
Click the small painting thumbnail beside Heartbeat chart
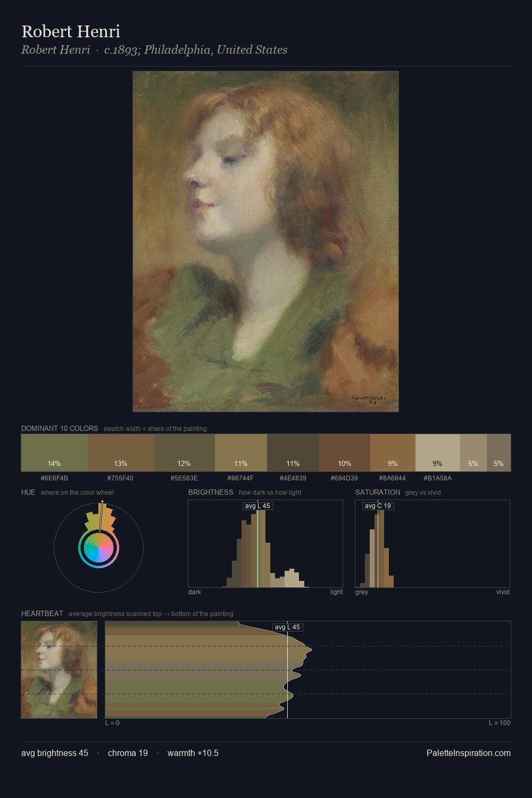59,670
